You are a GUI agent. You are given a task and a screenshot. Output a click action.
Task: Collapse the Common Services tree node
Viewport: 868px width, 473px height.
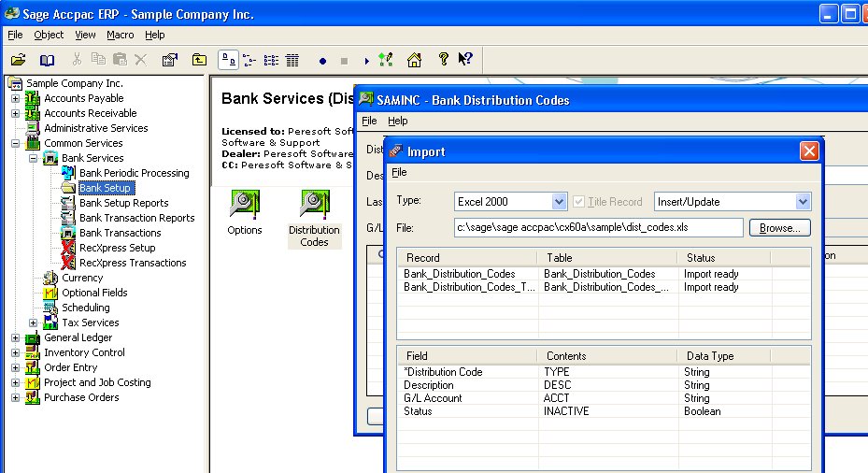click(x=15, y=143)
